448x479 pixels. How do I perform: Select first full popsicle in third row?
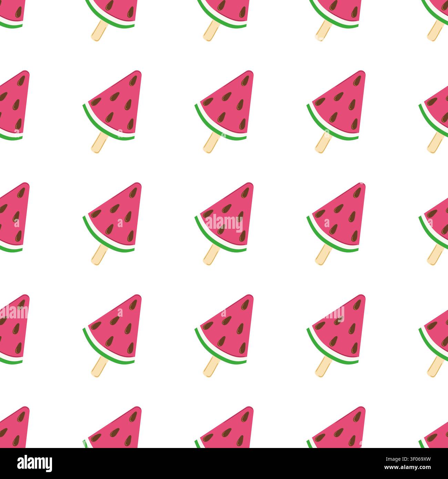pos(112,224)
